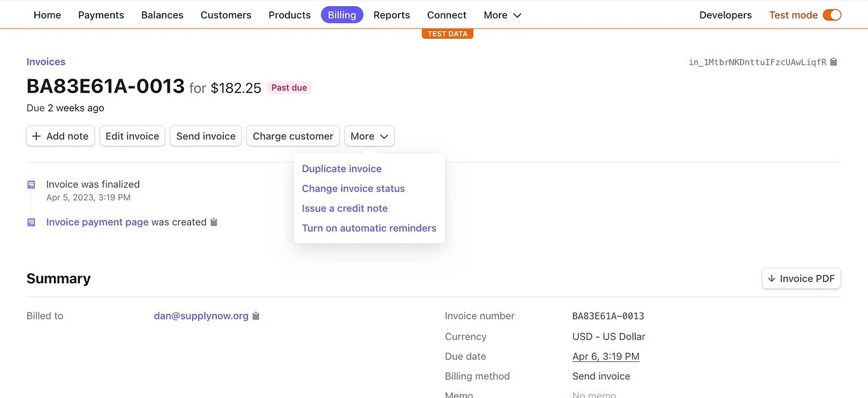Expand the More menu in top navigation
The image size is (868, 398).
pyautogui.click(x=503, y=15)
